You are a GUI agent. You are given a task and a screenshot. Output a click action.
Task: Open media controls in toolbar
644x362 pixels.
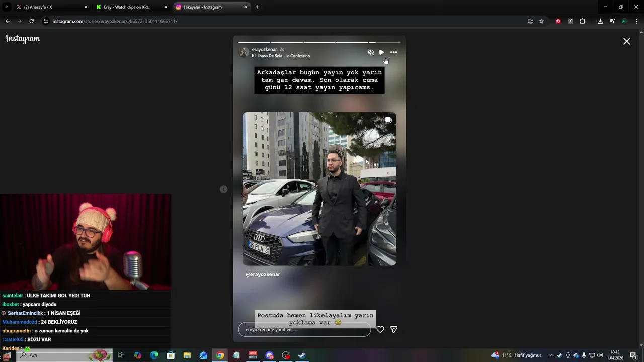click(612, 21)
